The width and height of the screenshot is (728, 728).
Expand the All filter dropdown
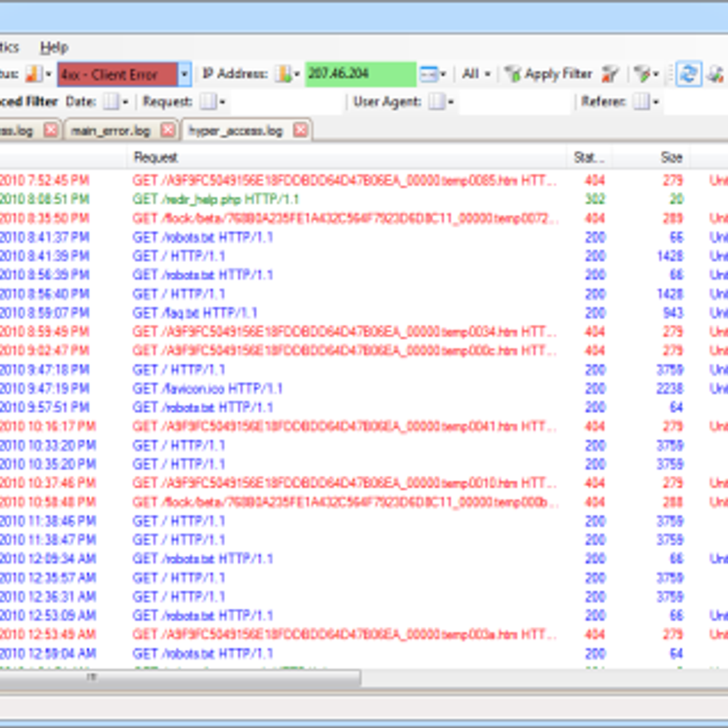(x=476, y=75)
